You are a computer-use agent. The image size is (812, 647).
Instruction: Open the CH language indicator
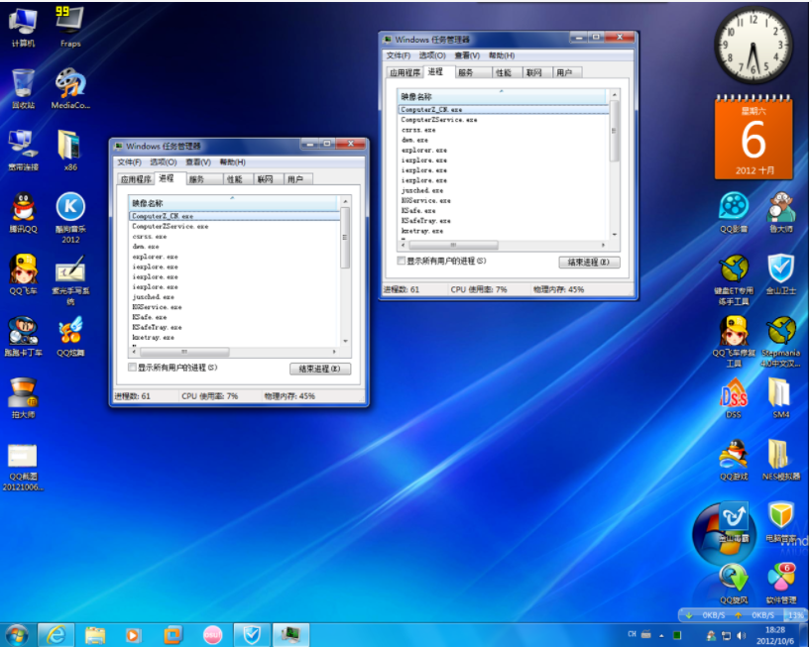[632, 634]
